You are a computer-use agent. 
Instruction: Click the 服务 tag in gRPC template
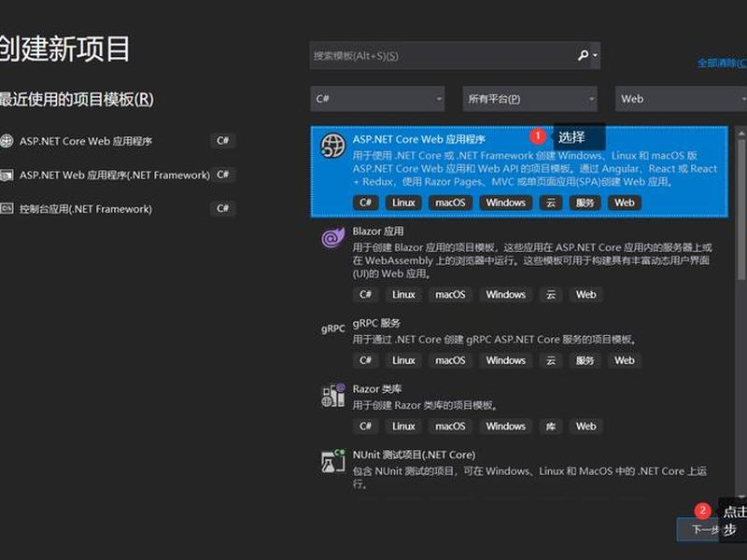[x=585, y=360]
